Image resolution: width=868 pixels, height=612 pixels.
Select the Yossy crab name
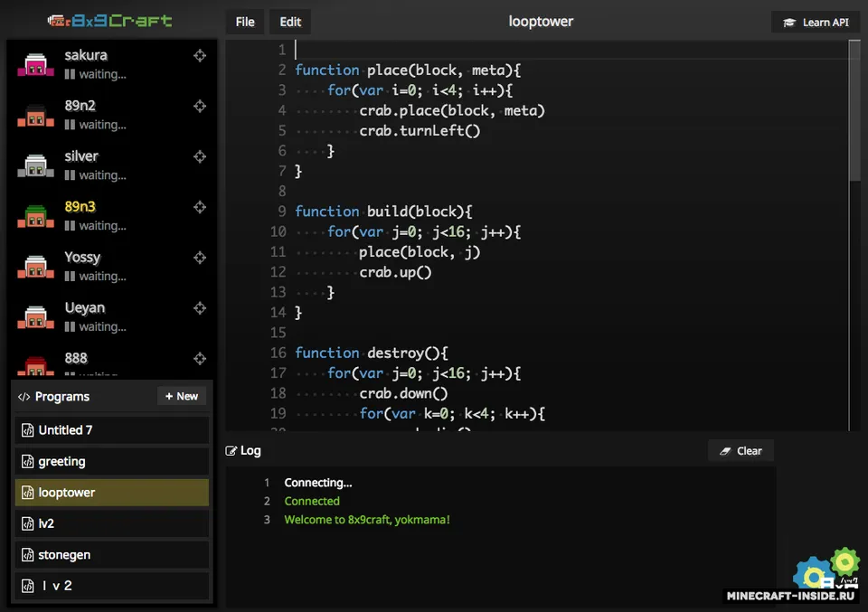tap(82, 258)
